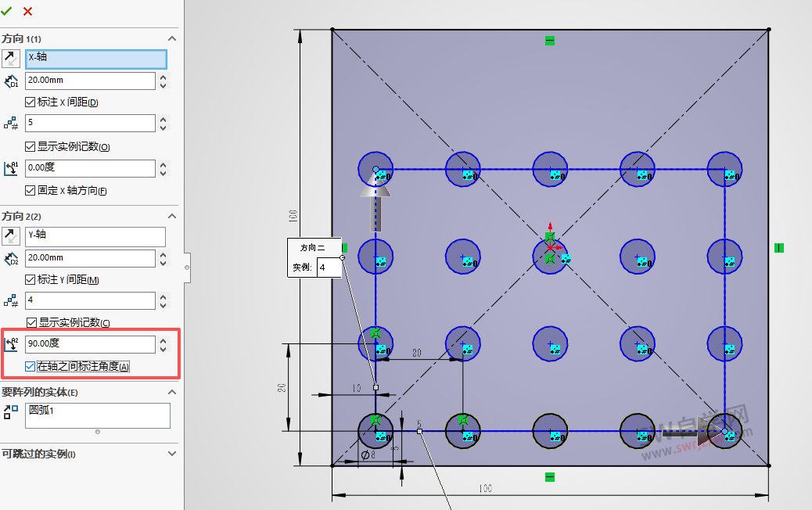This screenshot has height=510, width=812.
Task: Collapse the 方向 1(1) section
Action: coord(172,38)
